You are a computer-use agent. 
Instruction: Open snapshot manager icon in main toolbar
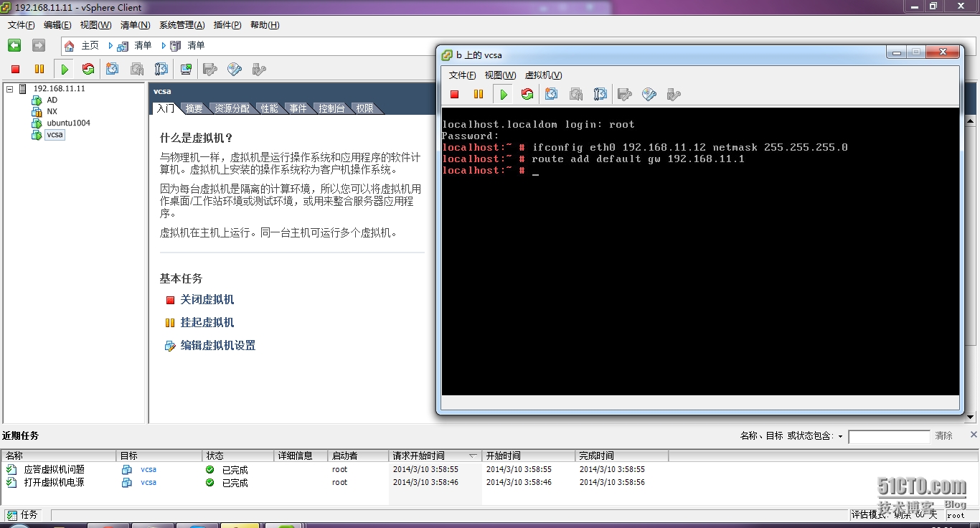[x=161, y=69]
